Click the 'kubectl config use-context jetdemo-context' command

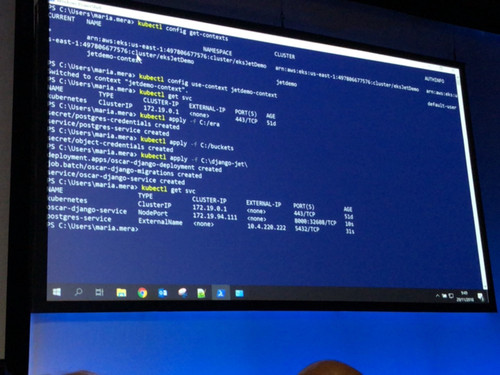pos(208,86)
